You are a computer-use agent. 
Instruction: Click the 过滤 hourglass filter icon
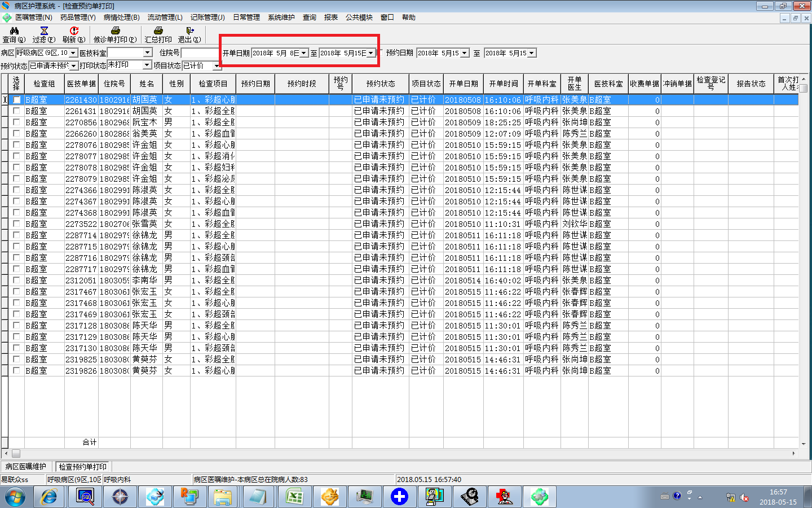click(44, 30)
